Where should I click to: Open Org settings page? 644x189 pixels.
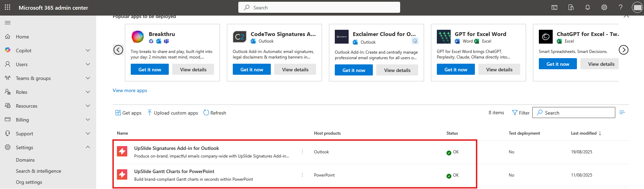click(29, 182)
